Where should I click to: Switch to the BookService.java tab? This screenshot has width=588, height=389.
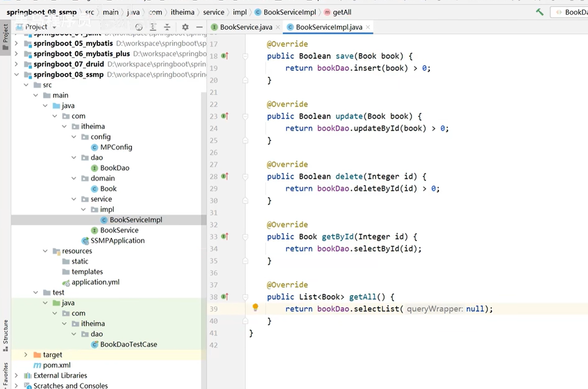(x=246, y=27)
